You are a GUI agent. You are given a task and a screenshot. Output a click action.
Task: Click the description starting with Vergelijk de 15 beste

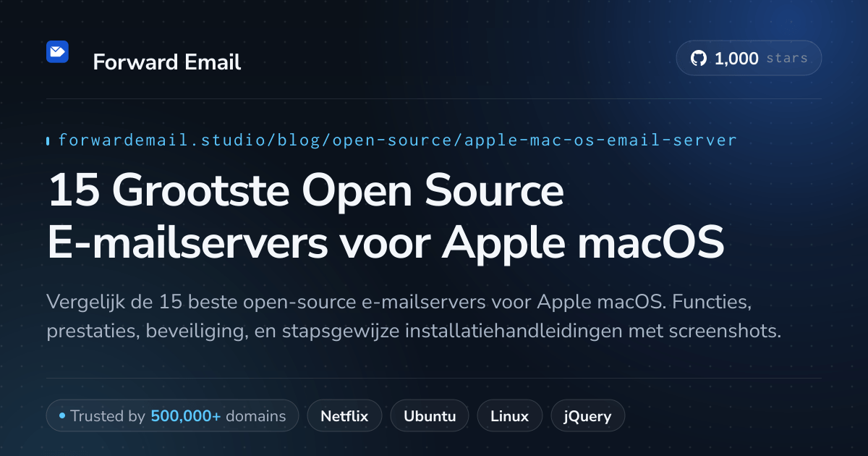coord(414,316)
